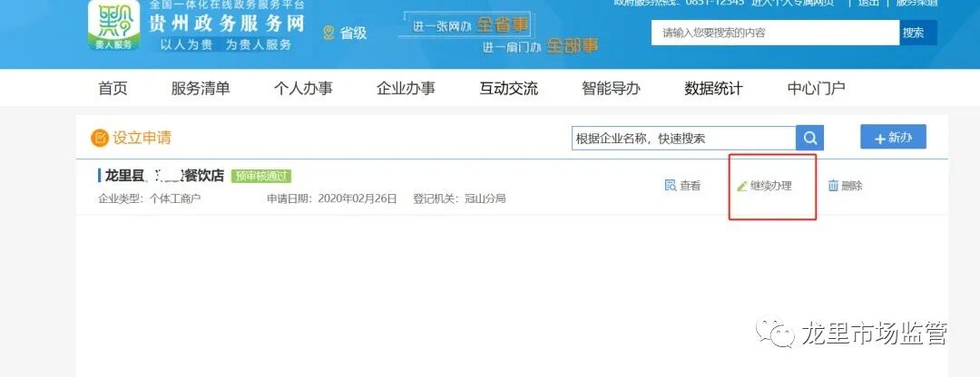The width and height of the screenshot is (980, 377).
Task: Click the 省级 location pin icon
Action: [328, 33]
